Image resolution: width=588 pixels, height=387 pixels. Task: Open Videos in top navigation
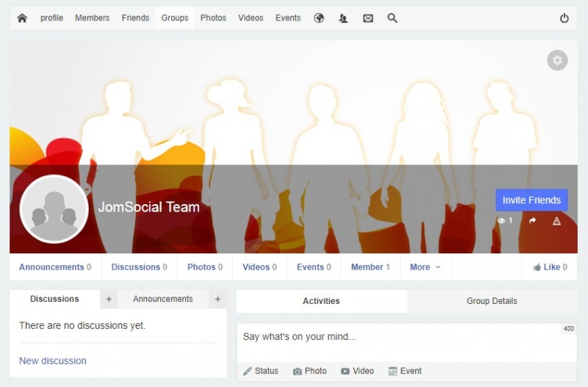pyautogui.click(x=251, y=18)
